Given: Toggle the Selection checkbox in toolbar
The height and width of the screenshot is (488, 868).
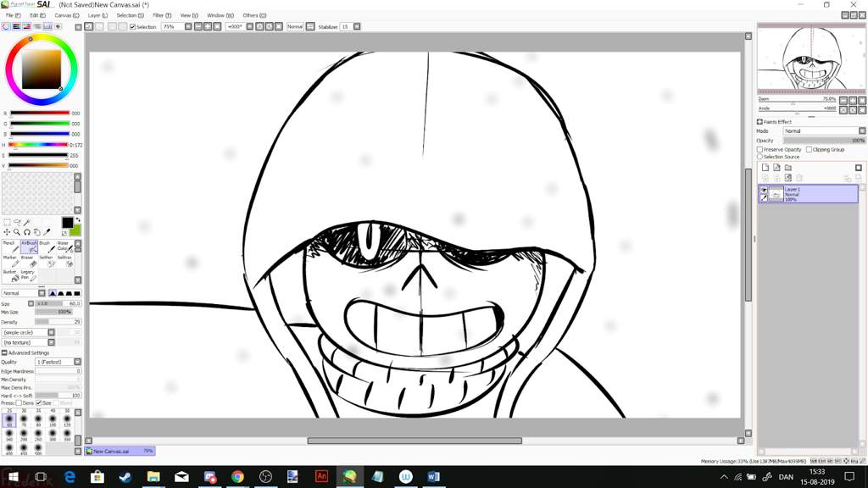Looking at the screenshot, I should click(133, 26).
